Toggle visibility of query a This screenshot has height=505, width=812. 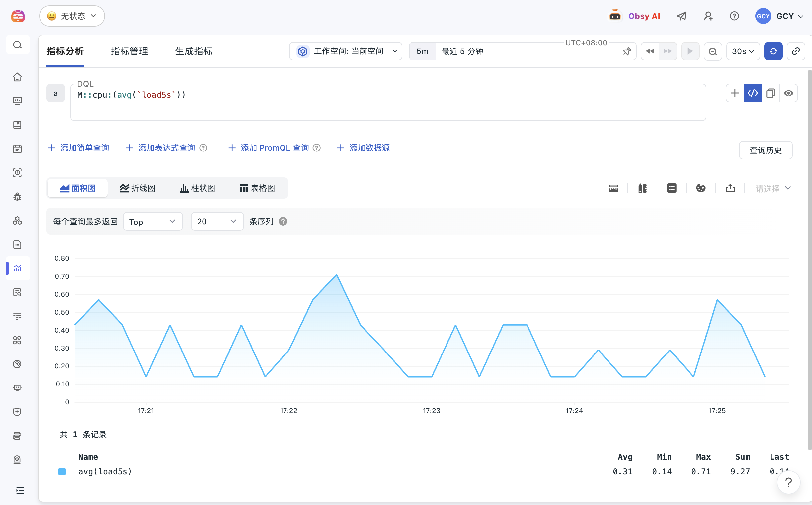788,93
